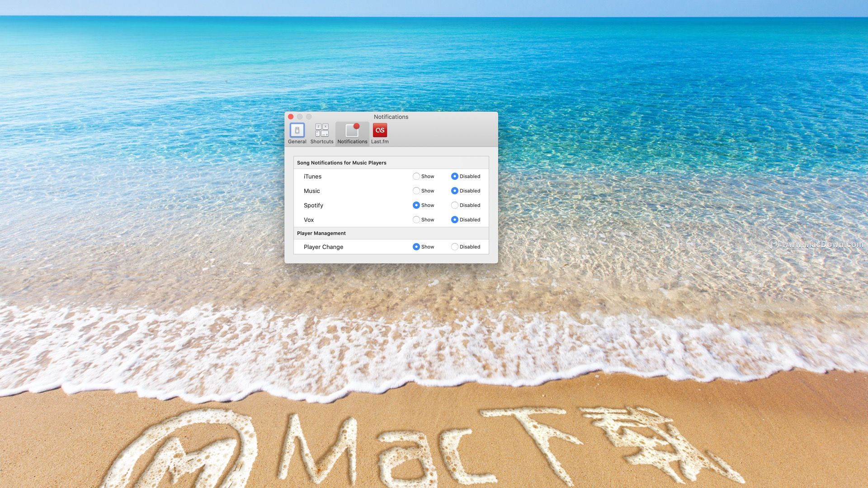Image resolution: width=868 pixels, height=488 pixels.
Task: Disable Player Change notifications
Action: pyautogui.click(x=455, y=247)
